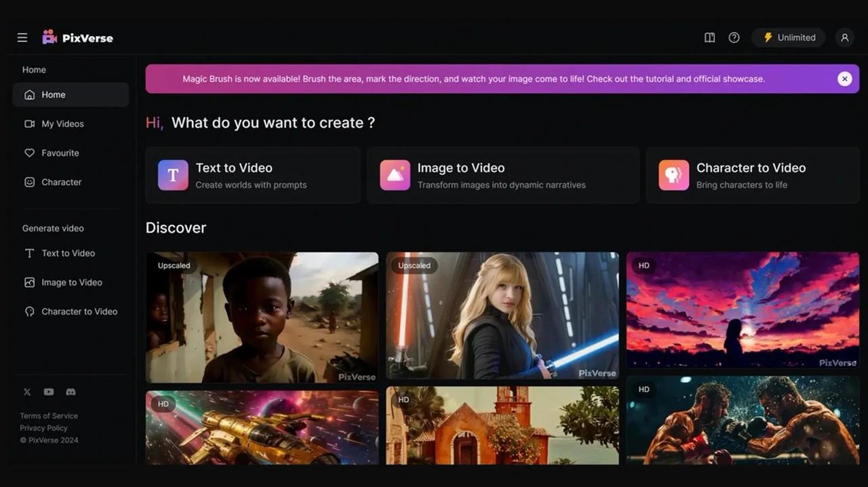Open My Videos in sidebar
Image resolution: width=868 pixels, height=487 pixels.
(x=71, y=124)
